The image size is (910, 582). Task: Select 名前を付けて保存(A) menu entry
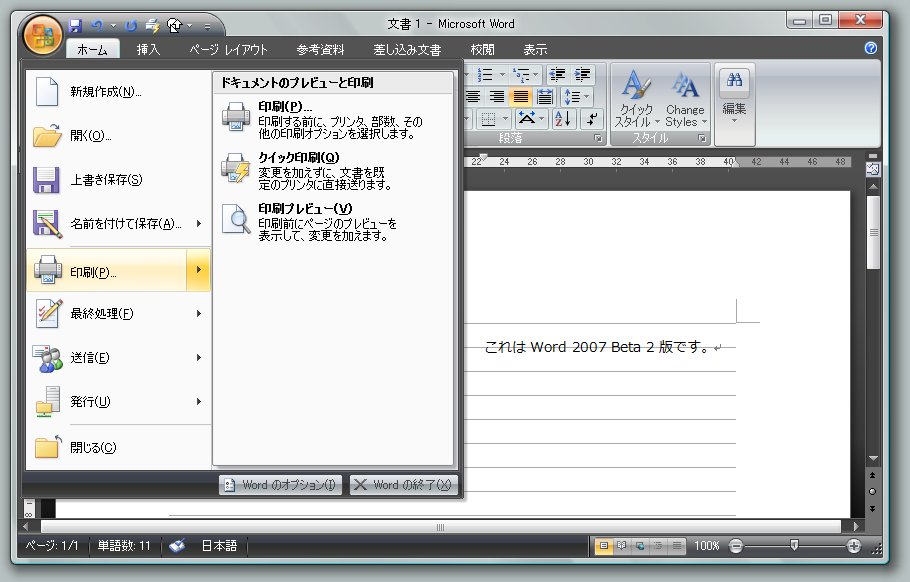point(107,223)
